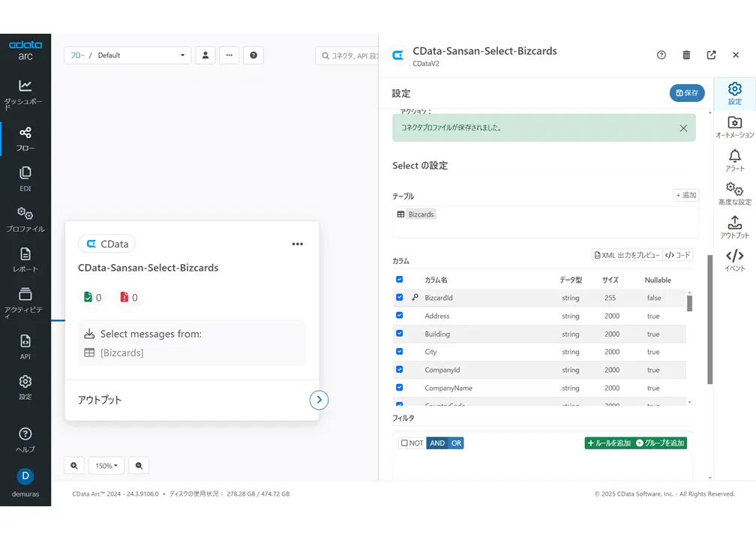Uncheck the CompanyId column checkbox
The image size is (756, 540).
click(x=399, y=369)
